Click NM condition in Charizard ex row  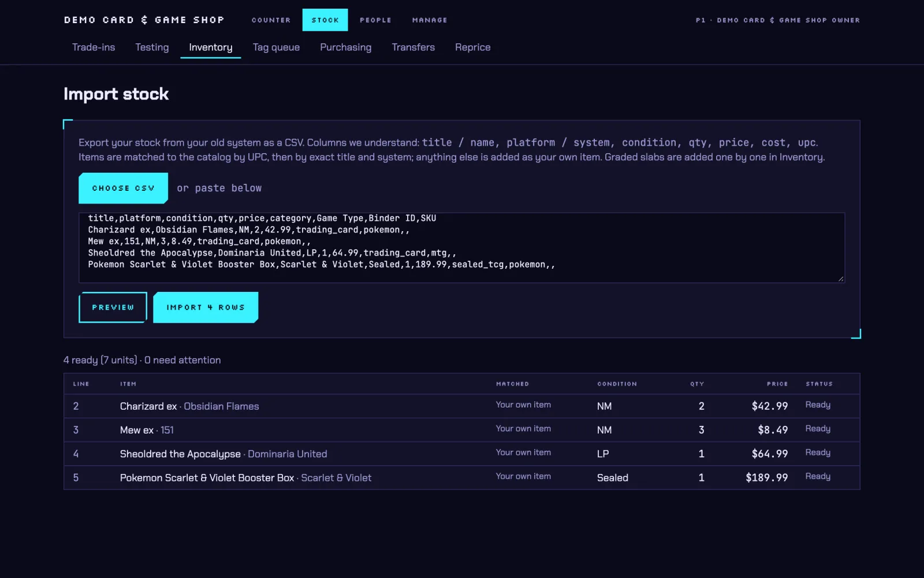click(604, 406)
